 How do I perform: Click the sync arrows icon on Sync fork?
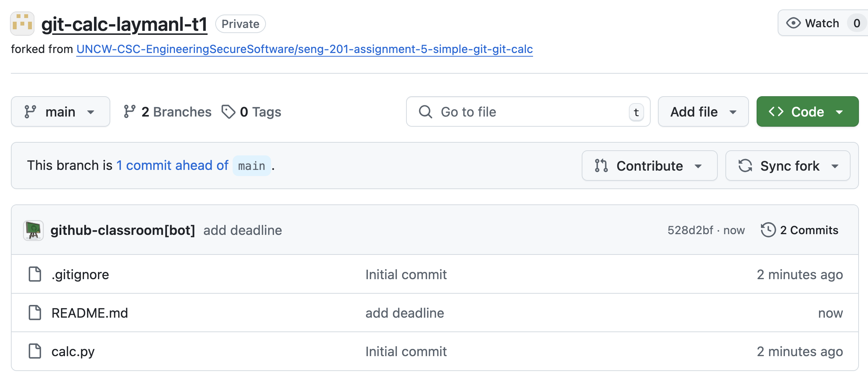[745, 166]
